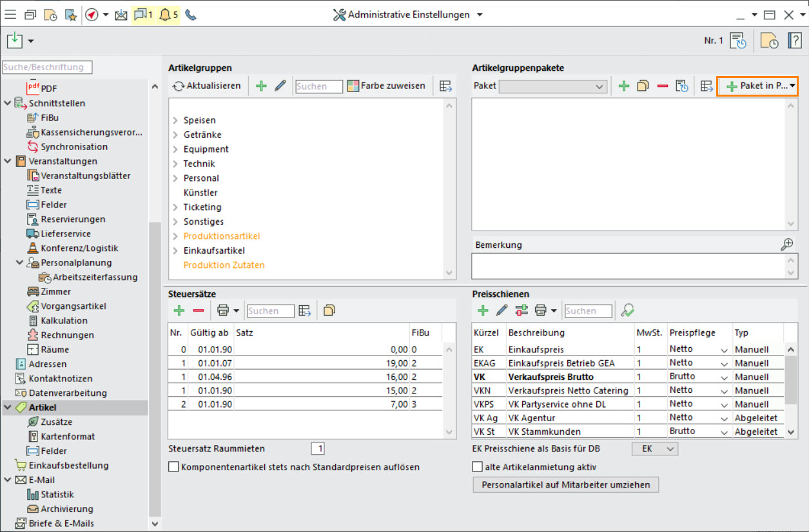Click Farbe zuweisen color button

[386, 86]
